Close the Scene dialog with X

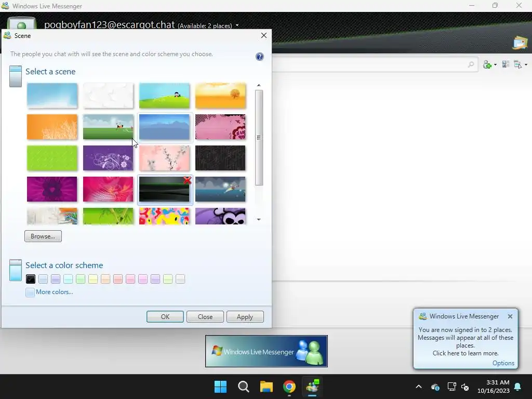click(x=263, y=35)
